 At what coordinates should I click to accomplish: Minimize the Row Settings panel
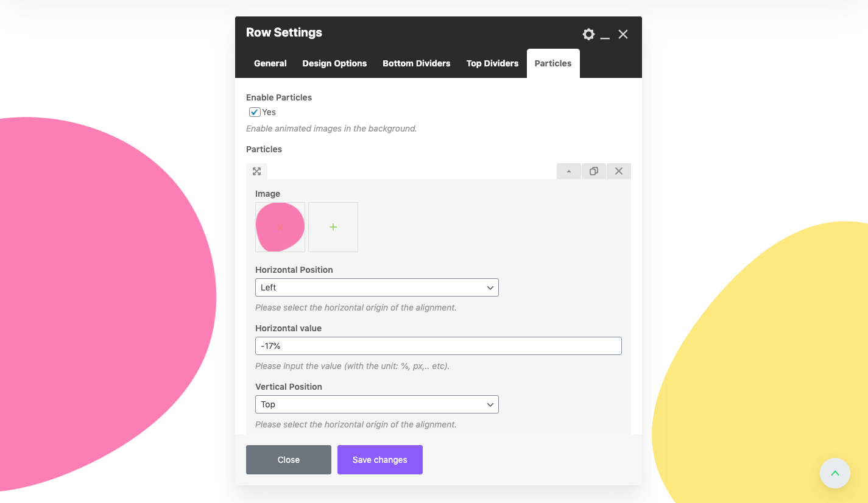pyautogui.click(x=605, y=35)
